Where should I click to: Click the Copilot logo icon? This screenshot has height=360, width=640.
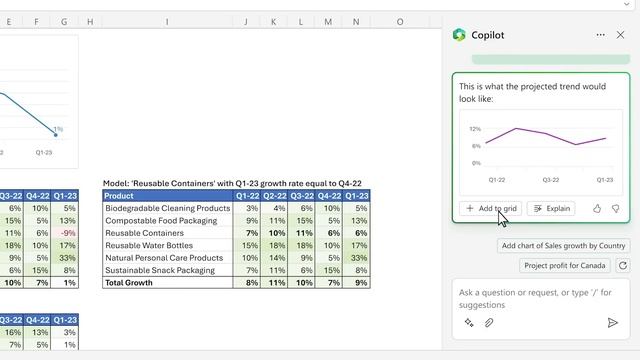pos(459,35)
